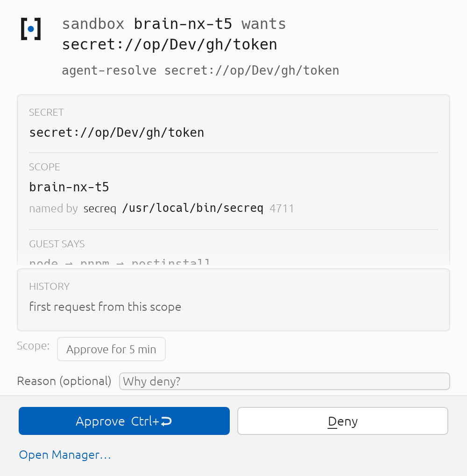The width and height of the screenshot is (467, 476).
Task: Open the Approve for 5 min scope dropdown
Action: click(x=111, y=349)
